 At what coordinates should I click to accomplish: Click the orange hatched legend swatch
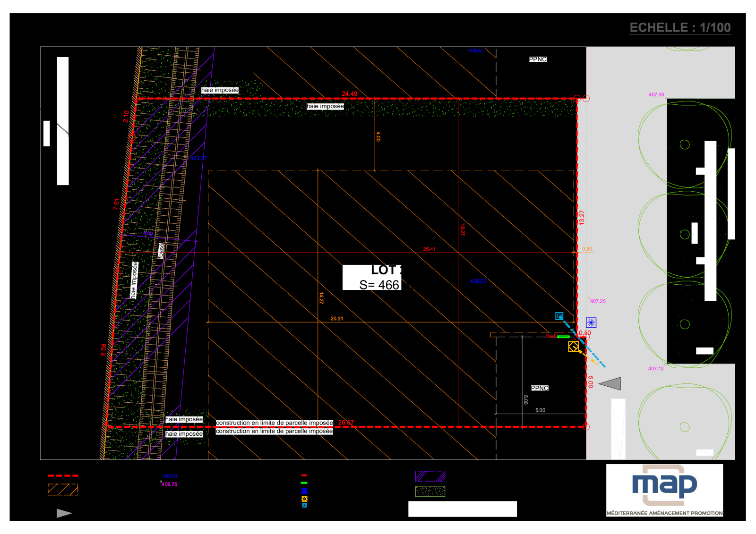point(63,489)
